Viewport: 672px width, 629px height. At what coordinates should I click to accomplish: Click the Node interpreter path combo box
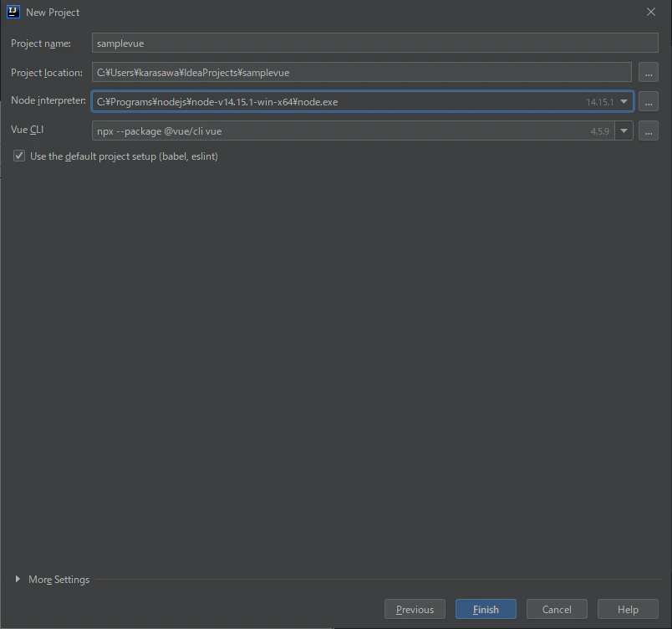pyautogui.click(x=363, y=101)
